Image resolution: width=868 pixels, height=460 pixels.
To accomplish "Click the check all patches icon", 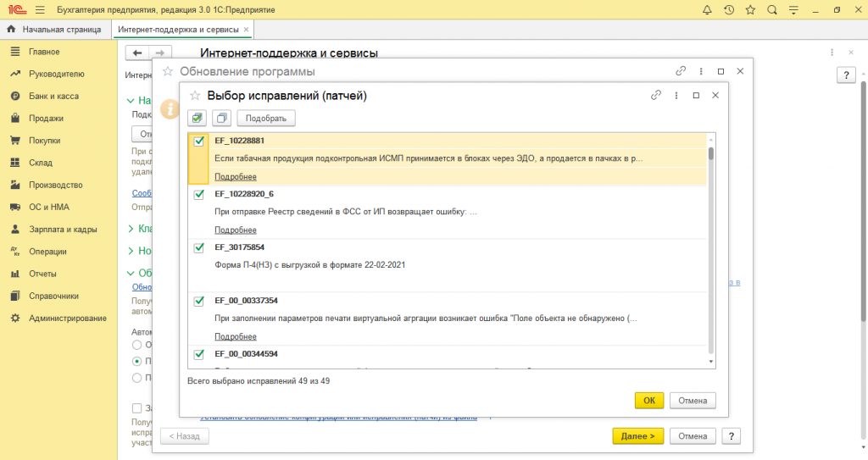I will point(198,118).
